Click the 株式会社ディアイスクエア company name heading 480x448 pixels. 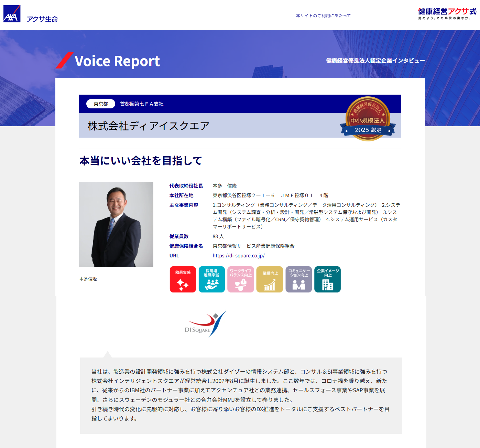pyautogui.click(x=149, y=126)
